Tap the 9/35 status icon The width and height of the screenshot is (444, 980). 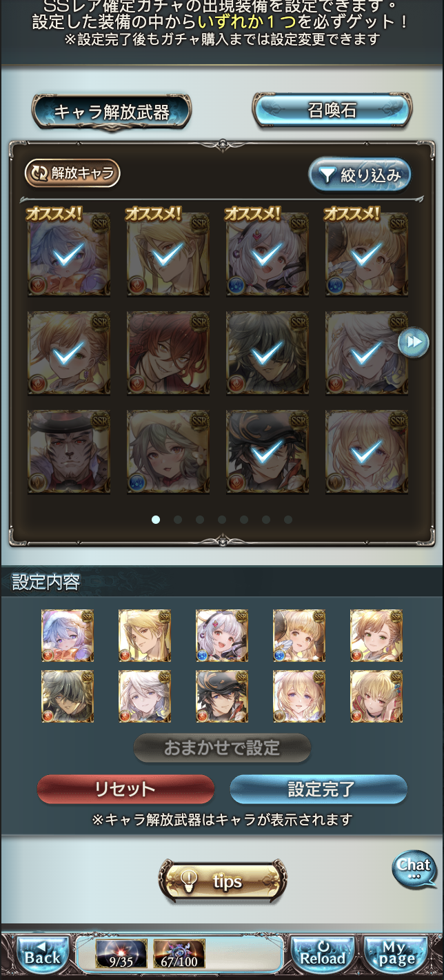pos(121,954)
